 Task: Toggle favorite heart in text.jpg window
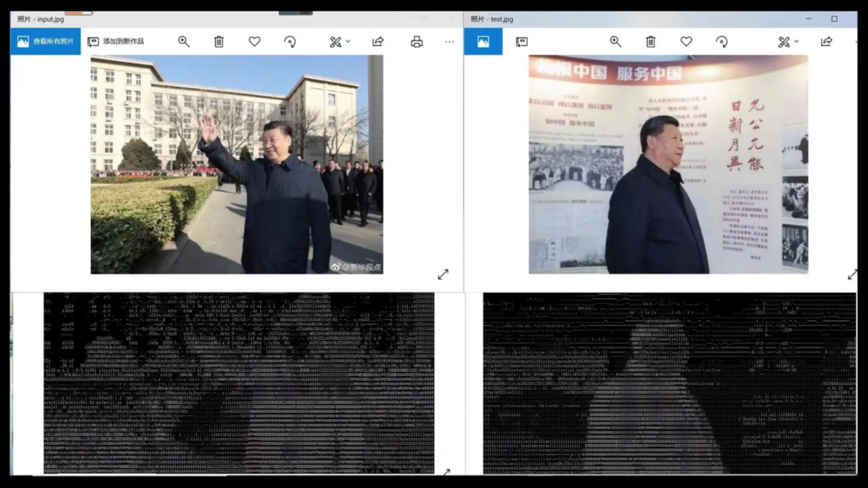coord(686,42)
